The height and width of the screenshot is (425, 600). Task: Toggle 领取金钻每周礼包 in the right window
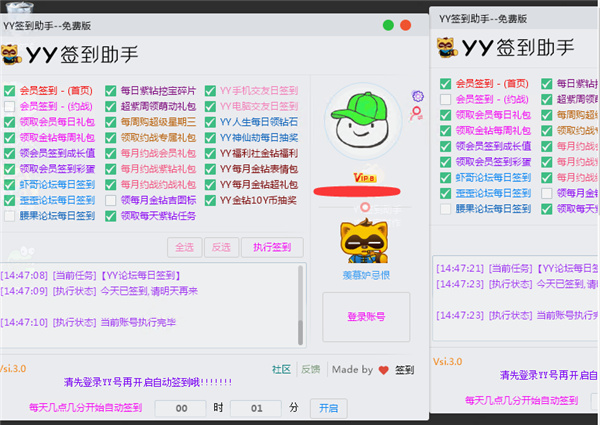point(445,131)
